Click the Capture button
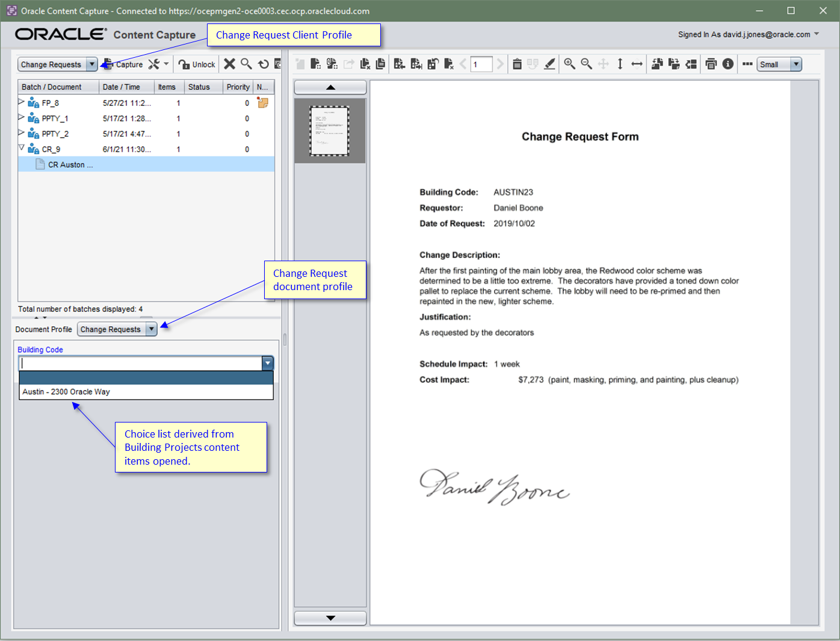 coord(127,64)
